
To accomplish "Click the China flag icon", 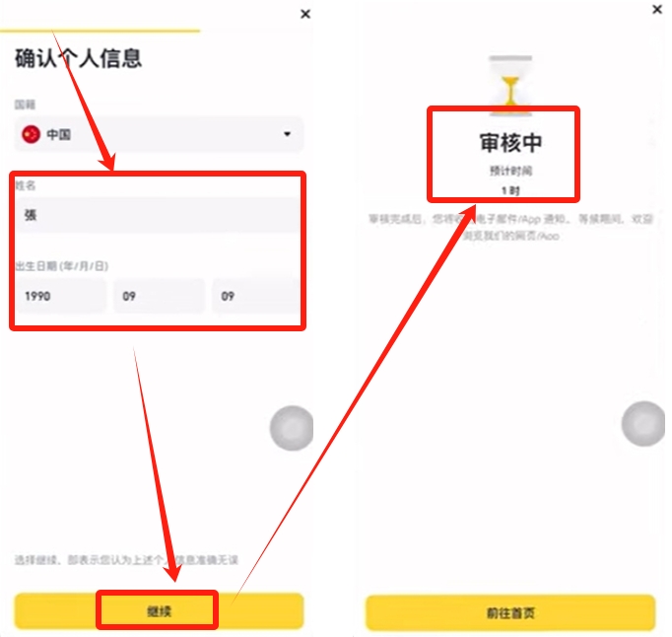I will pos(31,134).
